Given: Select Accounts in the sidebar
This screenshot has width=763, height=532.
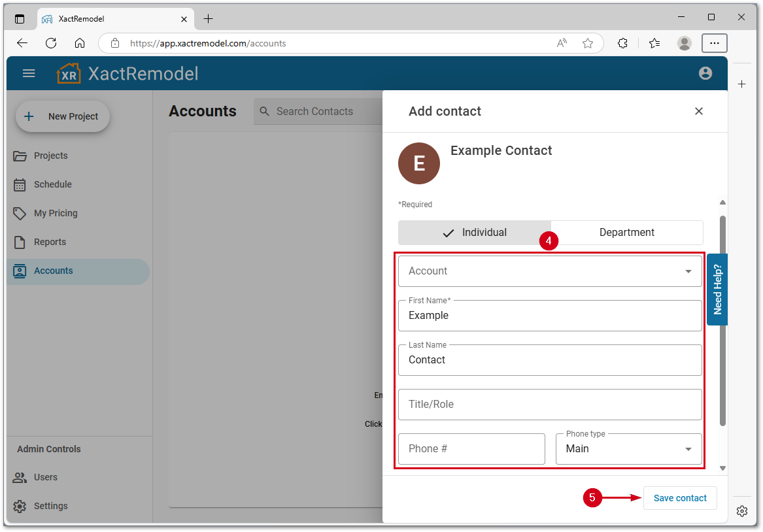Looking at the screenshot, I should pyautogui.click(x=53, y=271).
